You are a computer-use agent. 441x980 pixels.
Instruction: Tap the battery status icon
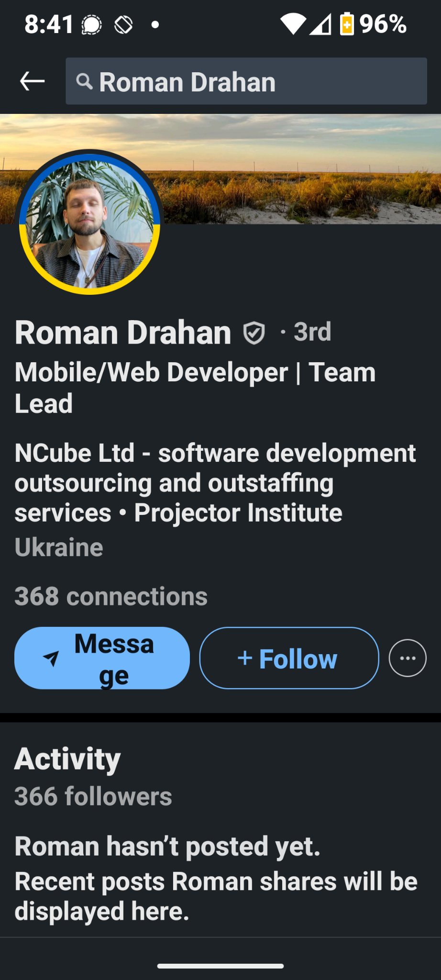[347, 24]
